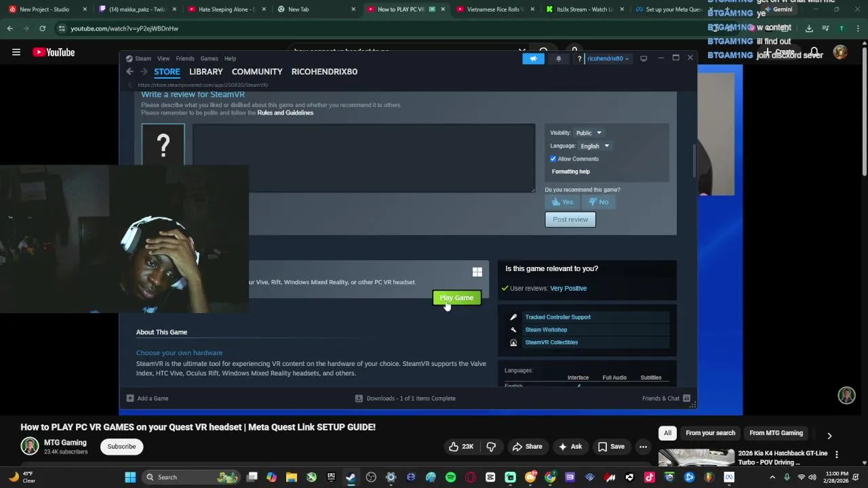Screen dimensions: 868x488
Task: Open options for the Kia K4 video
Action: click(836, 455)
